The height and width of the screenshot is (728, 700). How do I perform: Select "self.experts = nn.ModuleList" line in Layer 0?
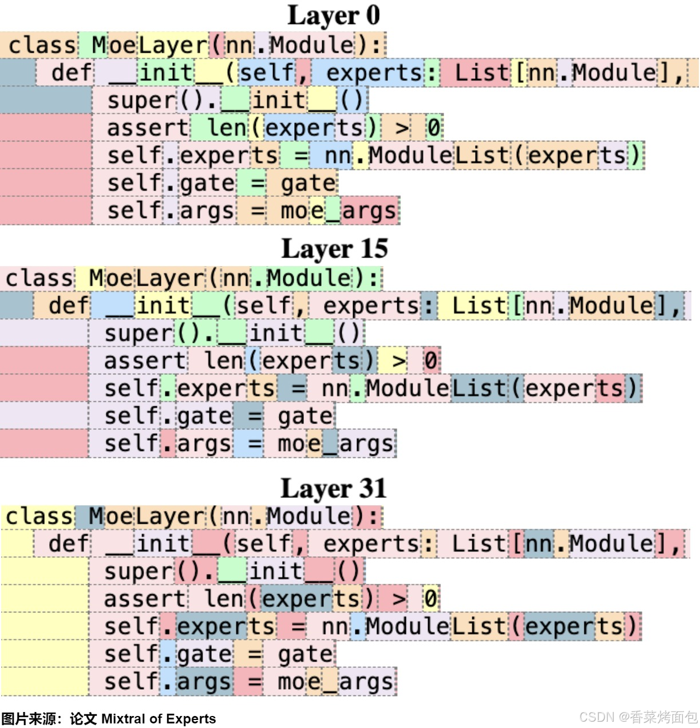pos(322,155)
